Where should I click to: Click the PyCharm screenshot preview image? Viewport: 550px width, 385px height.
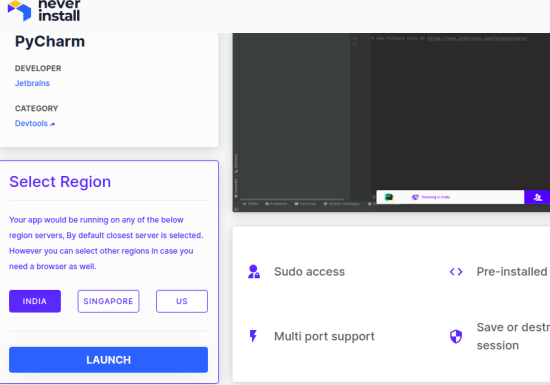click(391, 122)
